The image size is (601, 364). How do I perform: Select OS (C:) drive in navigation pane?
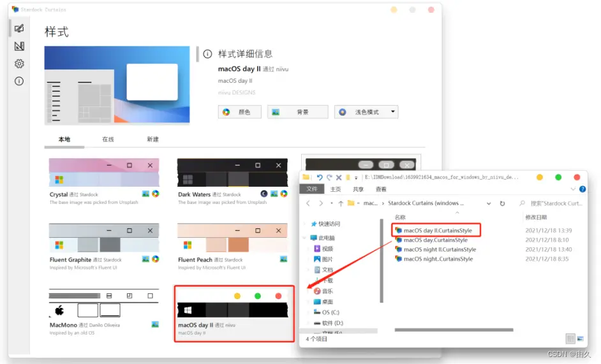pos(327,312)
